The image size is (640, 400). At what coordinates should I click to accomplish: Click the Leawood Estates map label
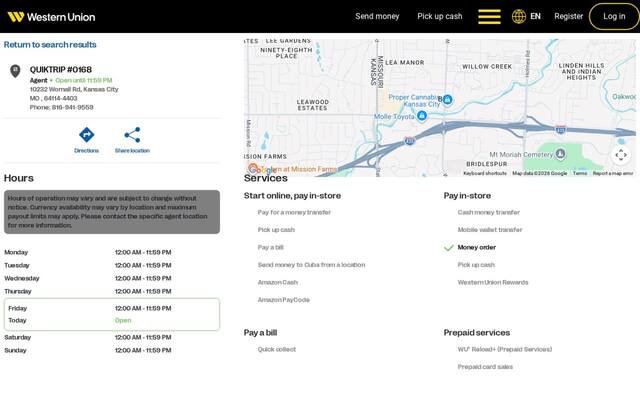click(x=313, y=105)
